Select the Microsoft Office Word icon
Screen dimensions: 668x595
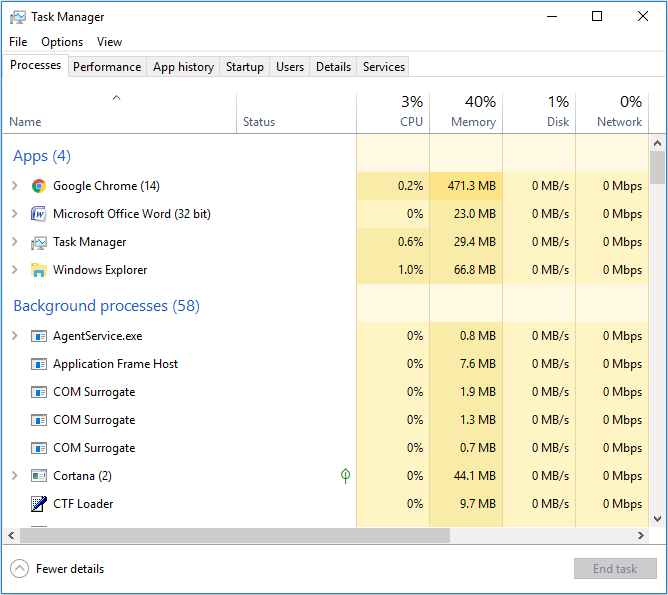point(39,214)
